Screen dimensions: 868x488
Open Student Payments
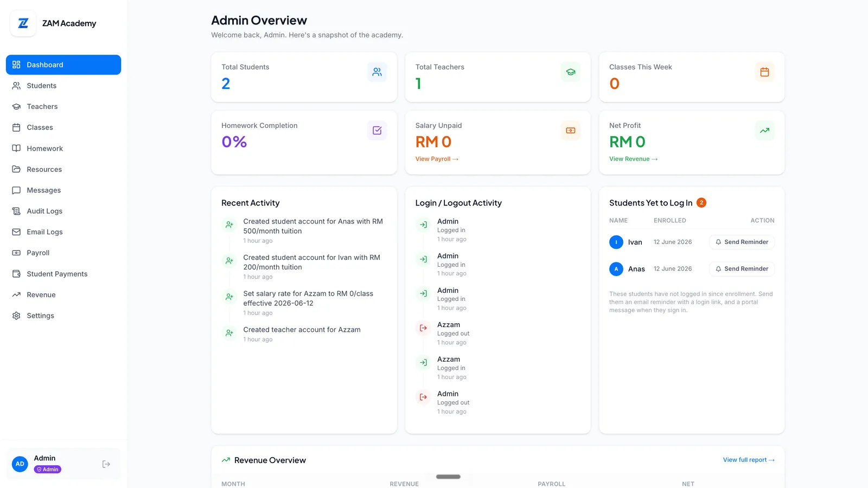pyautogui.click(x=63, y=274)
